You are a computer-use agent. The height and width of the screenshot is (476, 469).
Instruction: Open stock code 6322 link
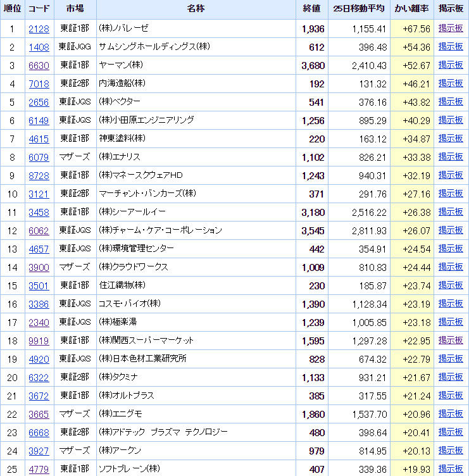39,378
